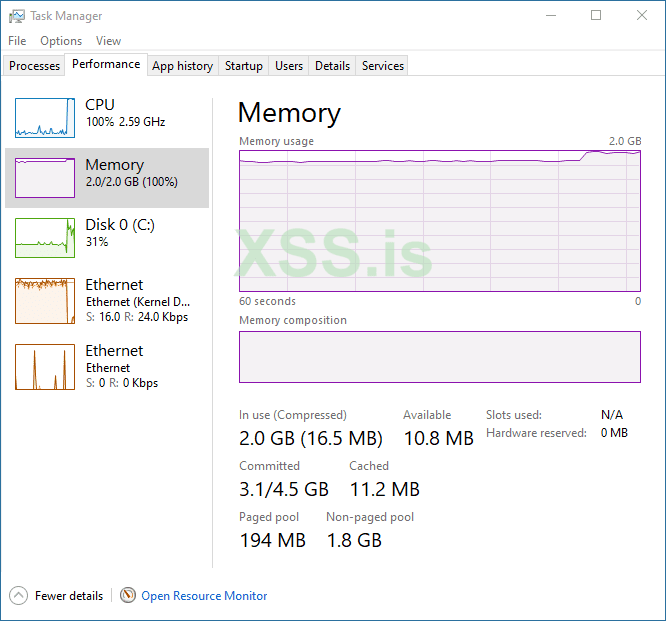Collapse view with Fewer details arrow
666x621 pixels.
(19, 596)
